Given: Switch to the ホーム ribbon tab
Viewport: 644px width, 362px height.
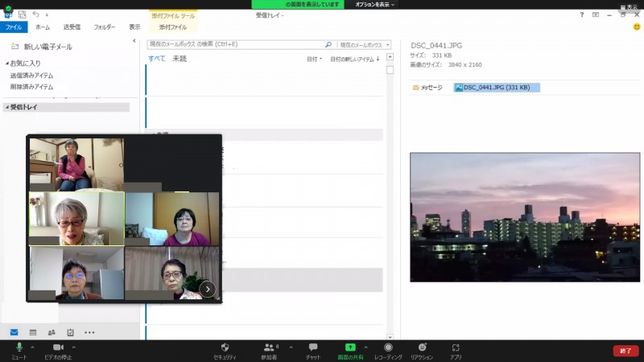Looking at the screenshot, I should click(x=43, y=27).
